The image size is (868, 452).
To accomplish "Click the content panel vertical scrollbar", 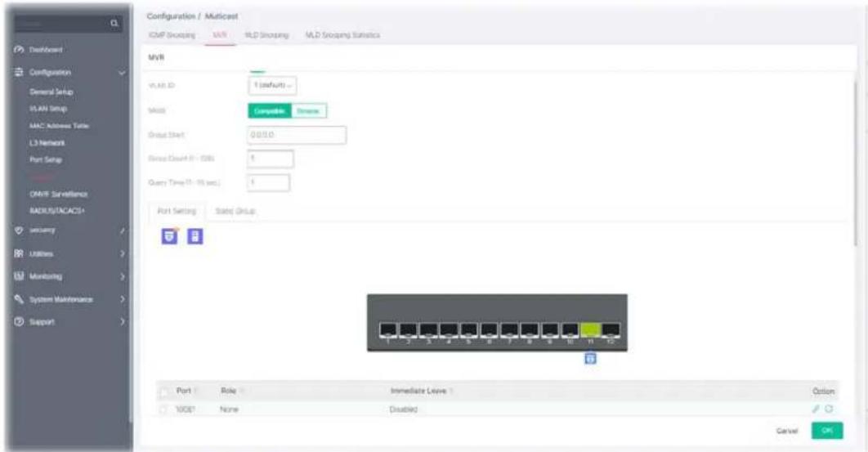I will 856,163.
